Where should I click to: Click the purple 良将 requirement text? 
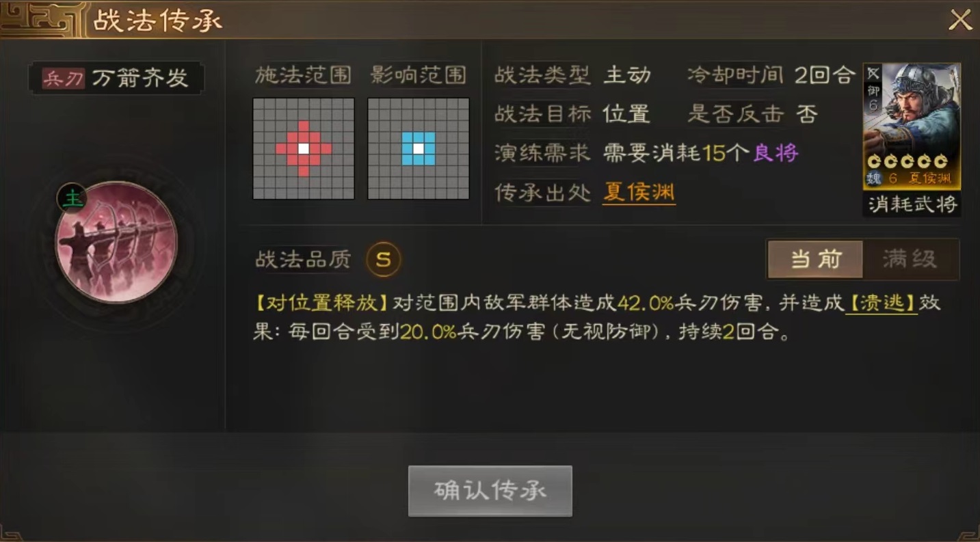776,152
